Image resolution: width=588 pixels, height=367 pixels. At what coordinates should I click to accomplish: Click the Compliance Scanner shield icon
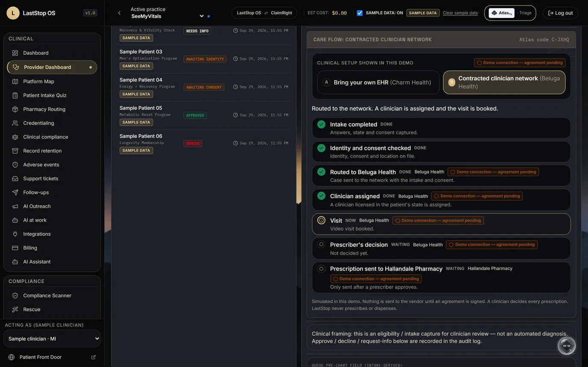(15, 296)
